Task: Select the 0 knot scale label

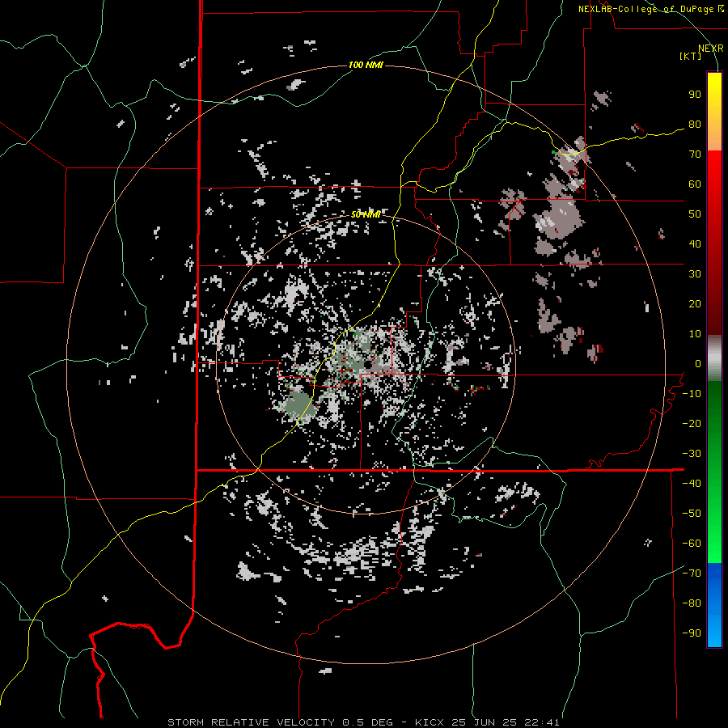Action: [698, 364]
